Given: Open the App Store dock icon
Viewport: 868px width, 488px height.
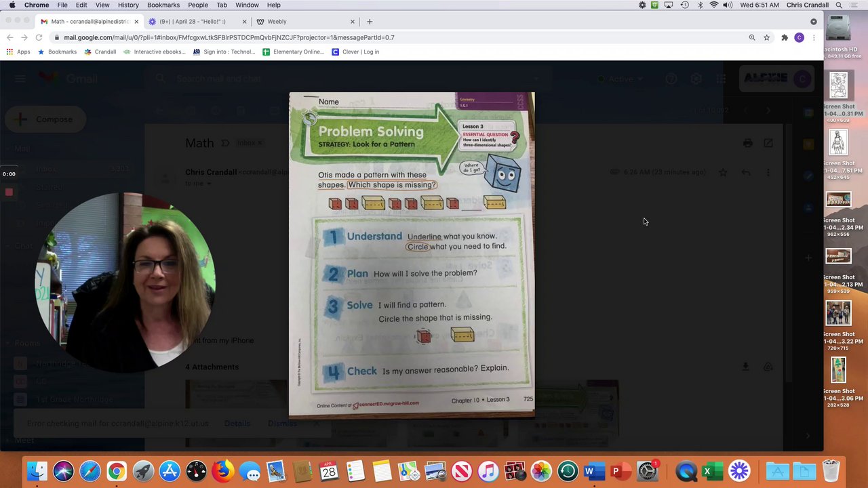Looking at the screenshot, I should (x=170, y=471).
